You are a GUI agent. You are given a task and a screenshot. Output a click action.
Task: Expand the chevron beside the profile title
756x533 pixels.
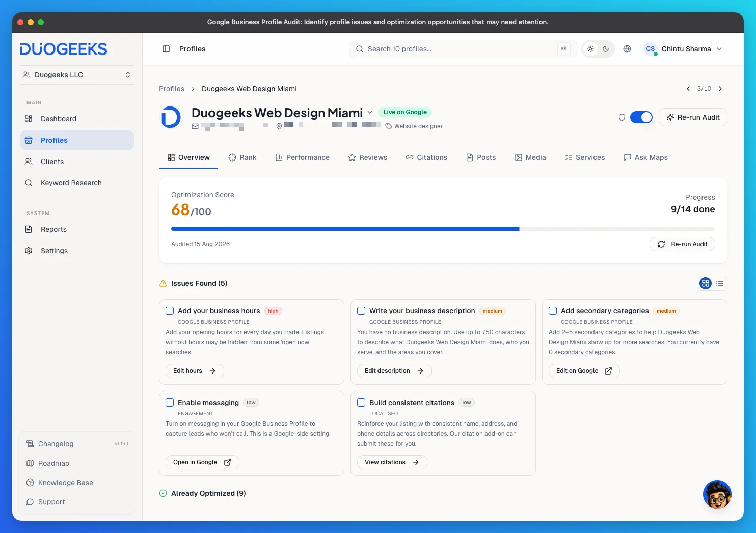(370, 112)
